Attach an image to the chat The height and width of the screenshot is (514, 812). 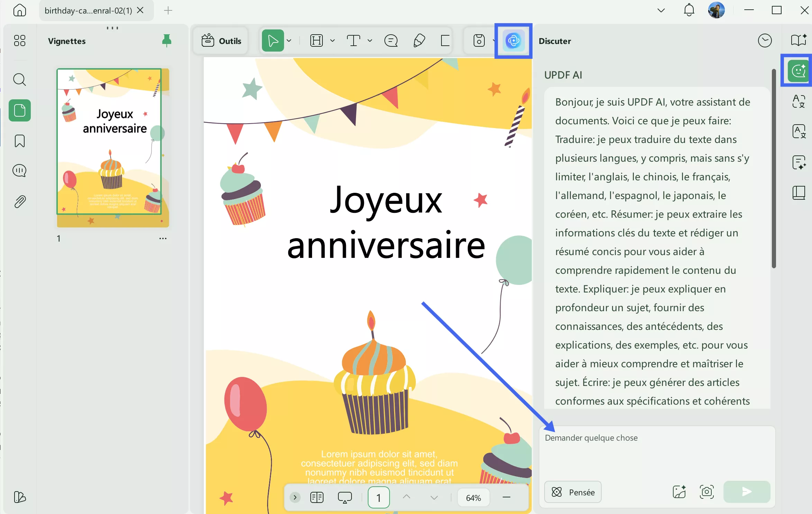click(x=679, y=492)
